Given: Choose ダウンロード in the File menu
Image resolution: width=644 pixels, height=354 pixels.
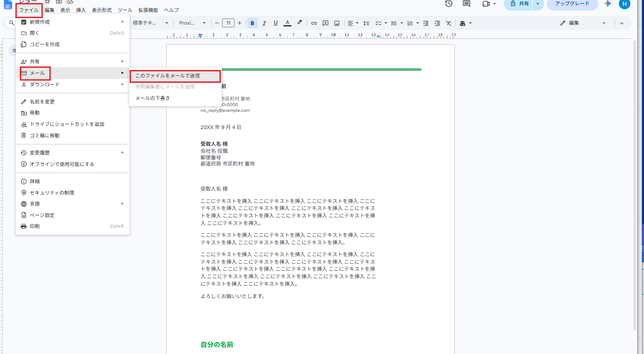Looking at the screenshot, I should [73, 85].
